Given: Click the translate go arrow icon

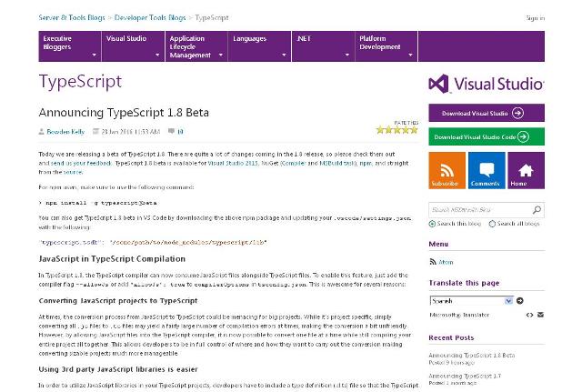Looking at the screenshot, I should [x=520, y=301].
